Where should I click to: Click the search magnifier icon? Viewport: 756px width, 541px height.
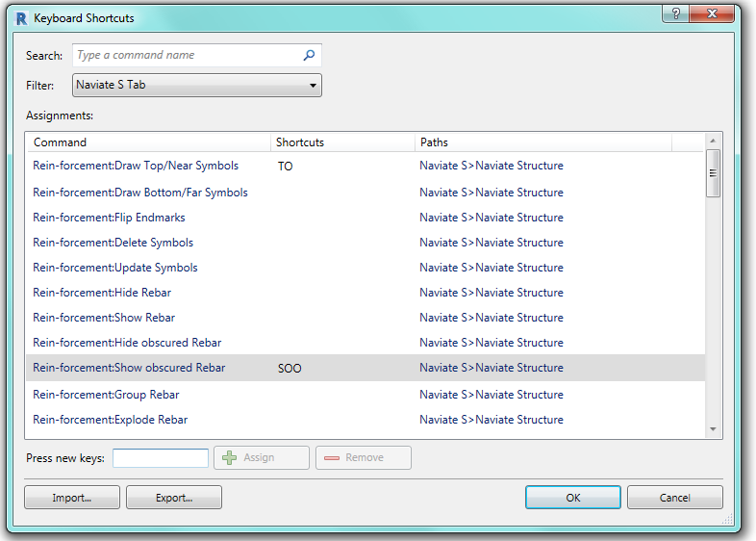[309, 56]
